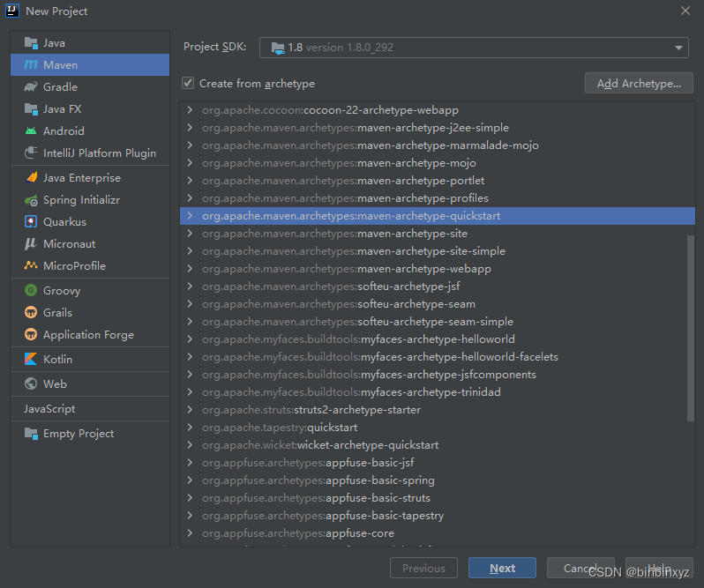704x588 pixels.
Task: Select appfuse-core row
Action: coord(438,532)
